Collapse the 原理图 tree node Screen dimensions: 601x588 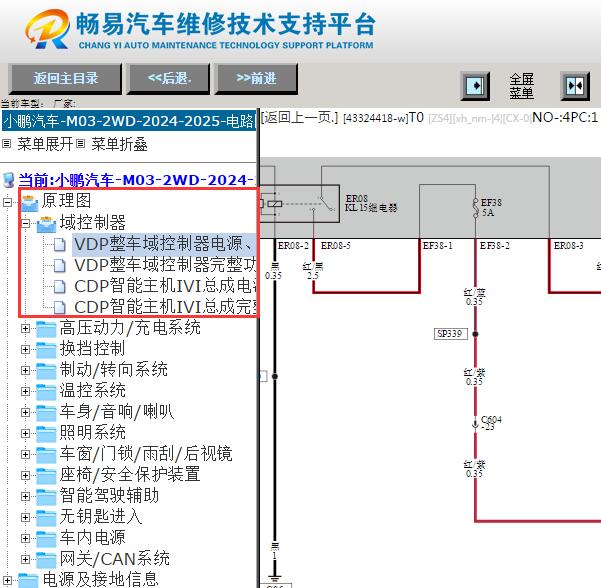tap(7, 202)
